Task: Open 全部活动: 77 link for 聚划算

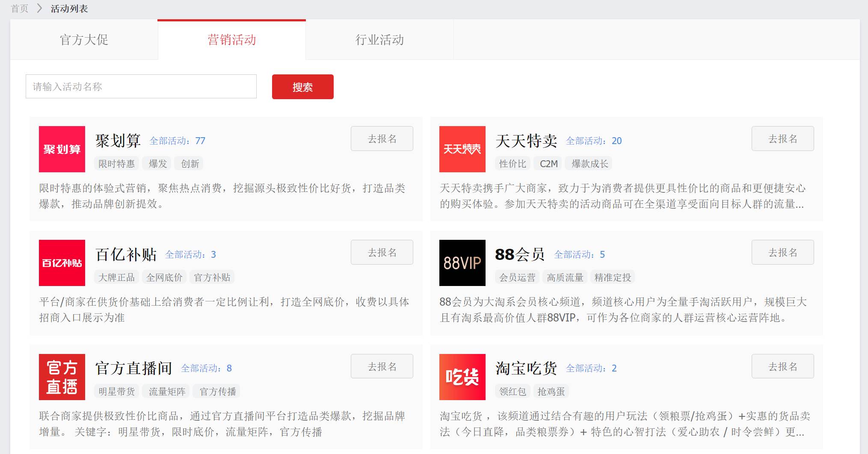Action: point(178,141)
